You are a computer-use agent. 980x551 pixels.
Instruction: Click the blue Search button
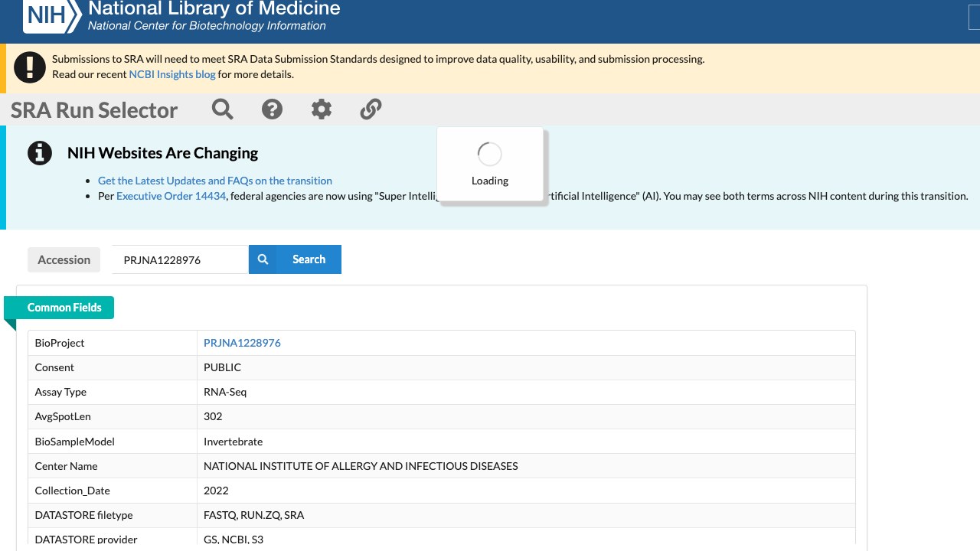[295, 259]
